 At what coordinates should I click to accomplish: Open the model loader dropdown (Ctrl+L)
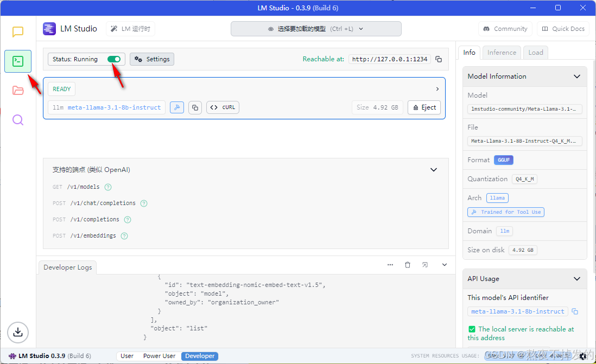point(316,29)
